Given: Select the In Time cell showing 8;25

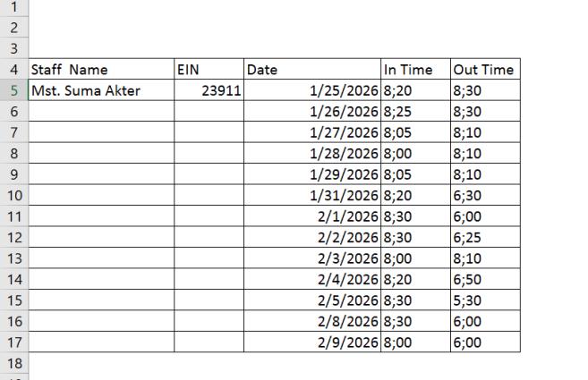Looking at the screenshot, I should pos(415,111).
